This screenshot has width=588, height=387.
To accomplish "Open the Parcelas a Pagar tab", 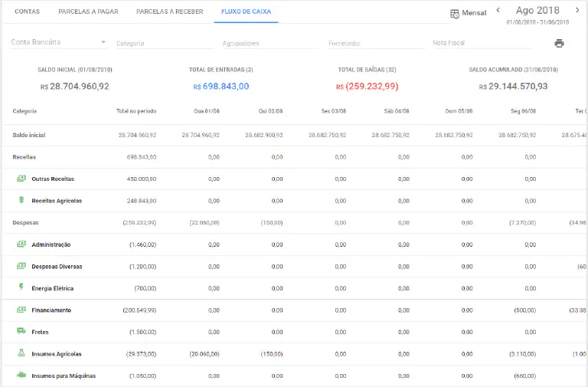I will click(x=88, y=11).
